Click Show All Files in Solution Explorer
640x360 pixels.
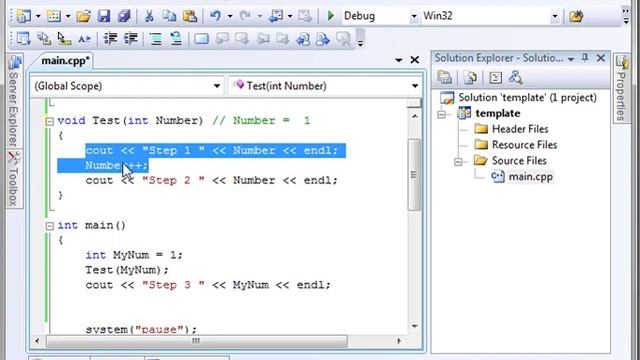[470, 77]
